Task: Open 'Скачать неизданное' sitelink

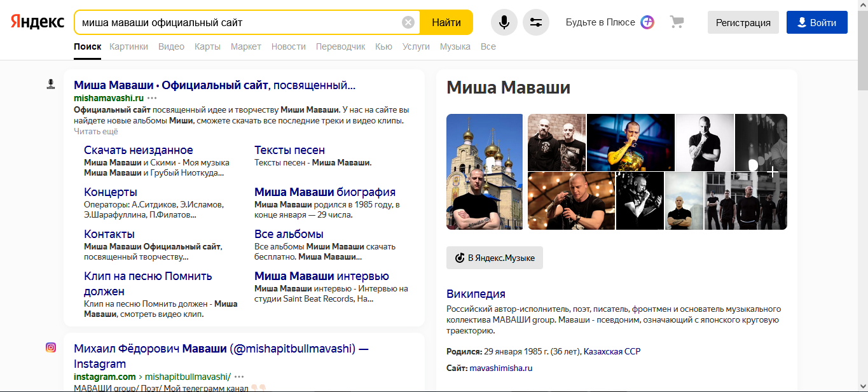Action: 139,150
